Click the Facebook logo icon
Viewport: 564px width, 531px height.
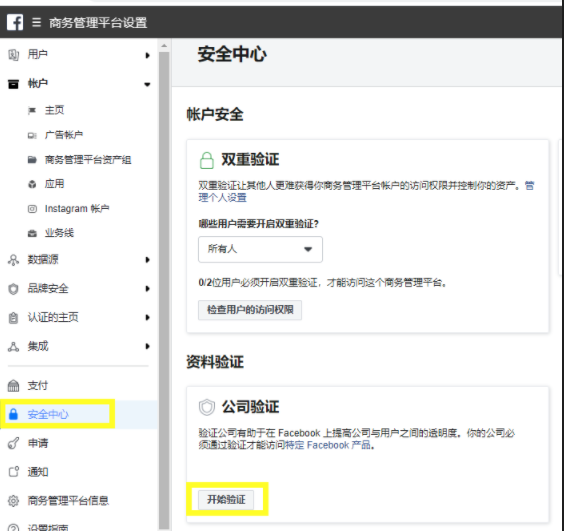(15, 22)
